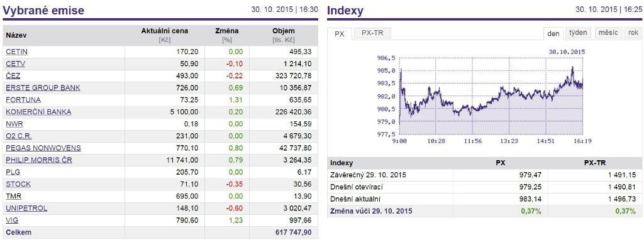Click the PLG stock link
The width and height of the screenshot is (644, 240).
(13, 172)
